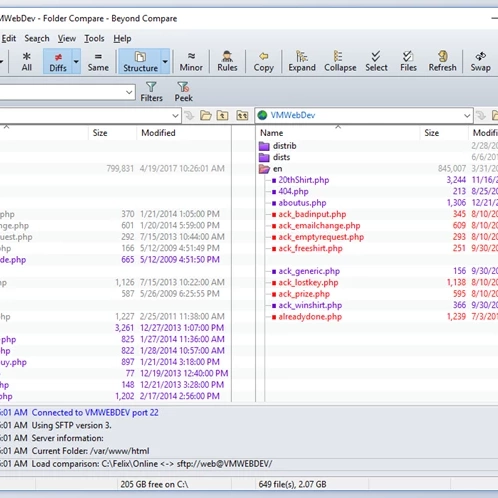This screenshot has width=498, height=498.
Task: Toggle Peek through filters
Action: coord(183,92)
